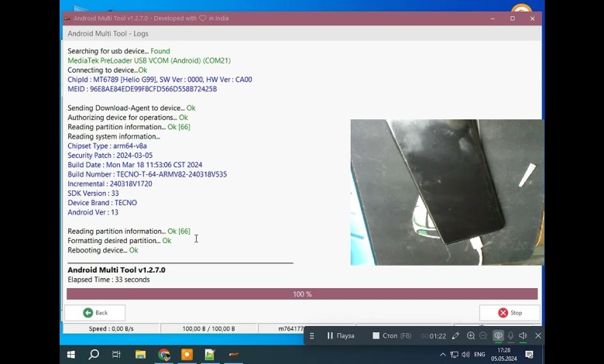This screenshot has width=604, height=364.
Task: Click 'SDK Version : 33' line
Action: coord(93,194)
